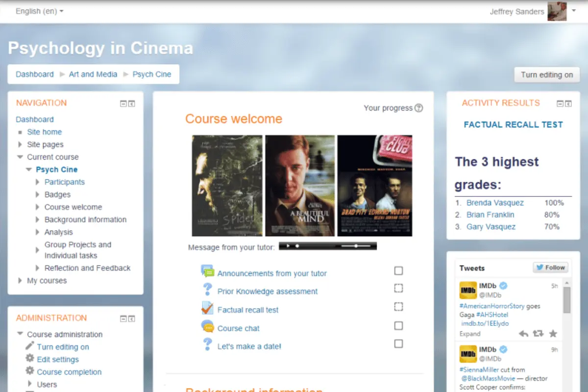Viewport: 588px width, 392px height.
Task: Open Brian Franklin's profile link
Action: [490, 215]
